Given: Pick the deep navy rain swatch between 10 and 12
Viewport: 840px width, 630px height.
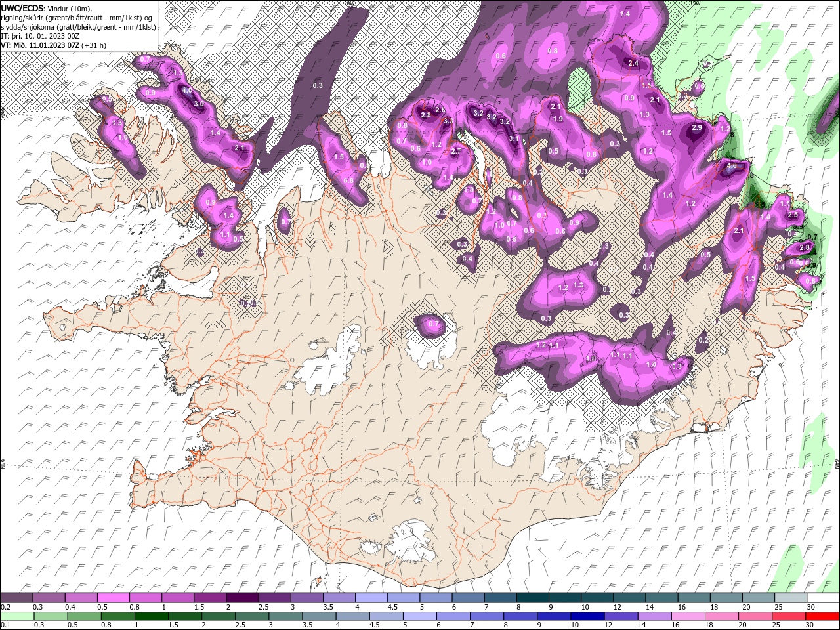Looking at the screenshot, I should [587, 616].
